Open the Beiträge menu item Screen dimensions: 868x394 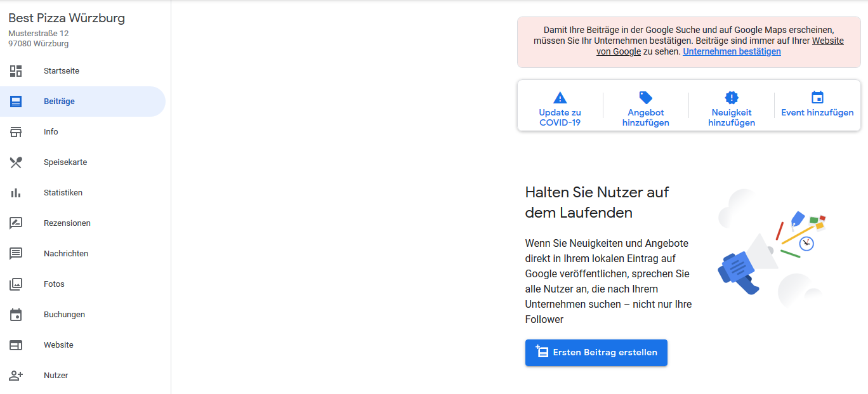click(59, 102)
